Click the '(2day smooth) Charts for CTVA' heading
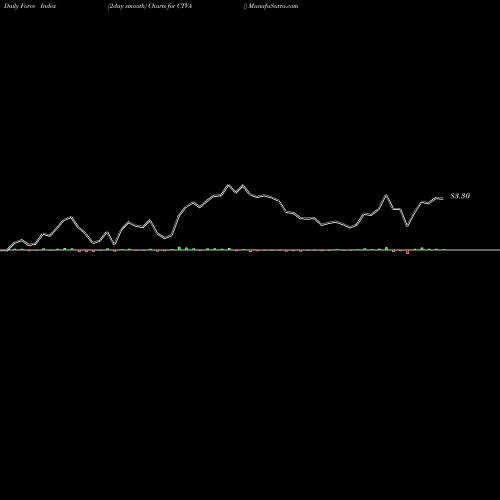Viewport: 500px width, 500px height. pos(150,6)
